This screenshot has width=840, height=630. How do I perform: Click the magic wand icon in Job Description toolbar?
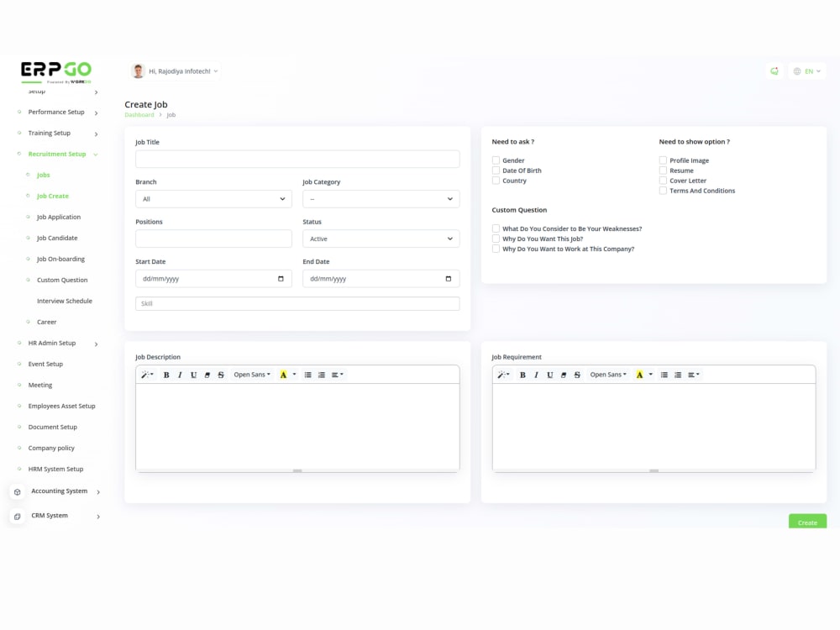144,375
